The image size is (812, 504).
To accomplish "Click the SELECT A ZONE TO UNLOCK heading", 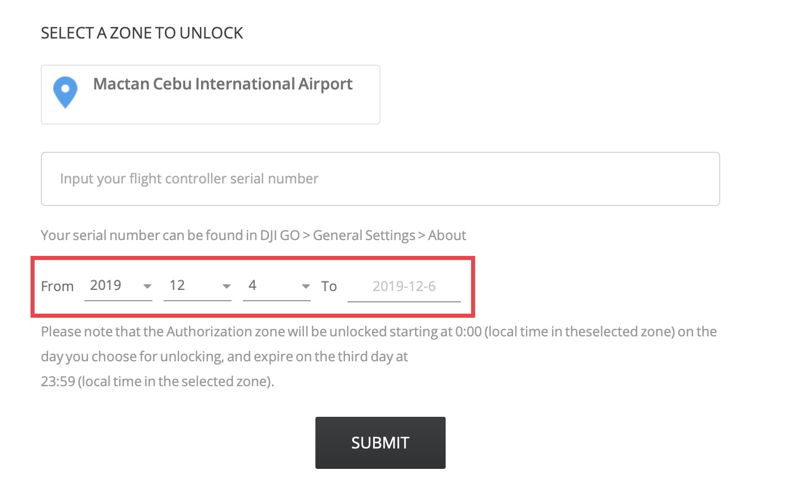I will coord(142,33).
